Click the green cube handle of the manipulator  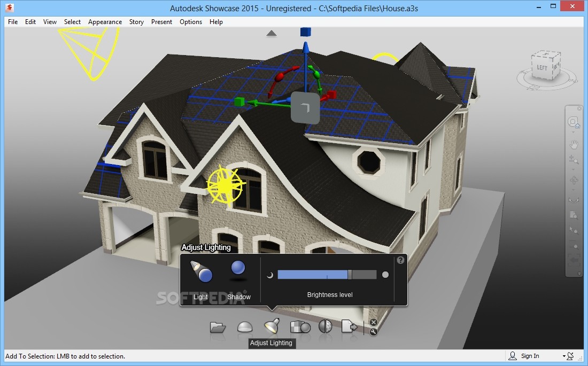coord(239,101)
